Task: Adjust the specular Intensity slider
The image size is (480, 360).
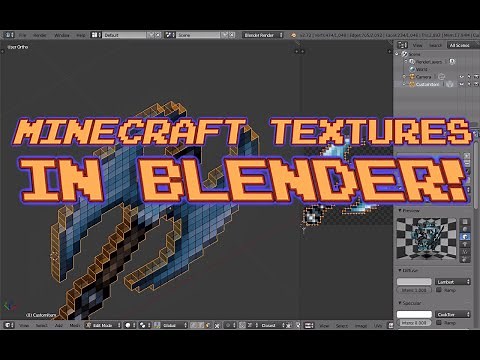Action: click(414, 323)
